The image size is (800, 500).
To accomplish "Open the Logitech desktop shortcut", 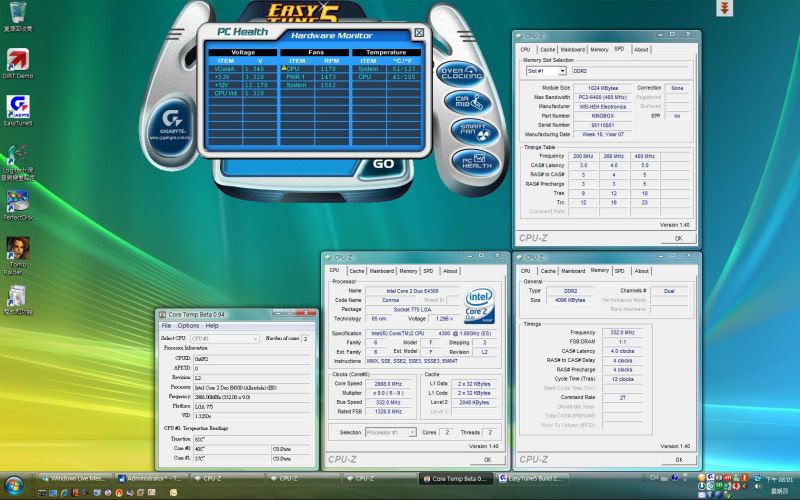I will coord(17,163).
